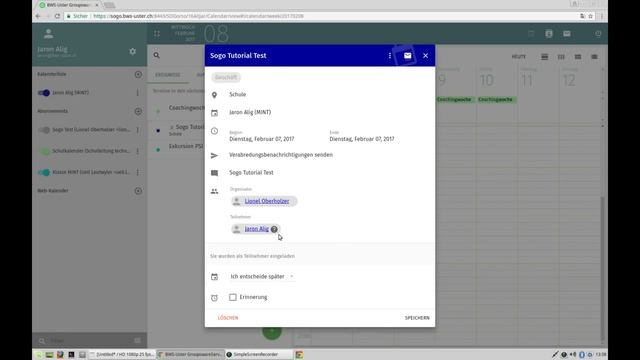
Task: Select 'Verabredungsbenachrichtigungen senden' text
Action: [281, 155]
